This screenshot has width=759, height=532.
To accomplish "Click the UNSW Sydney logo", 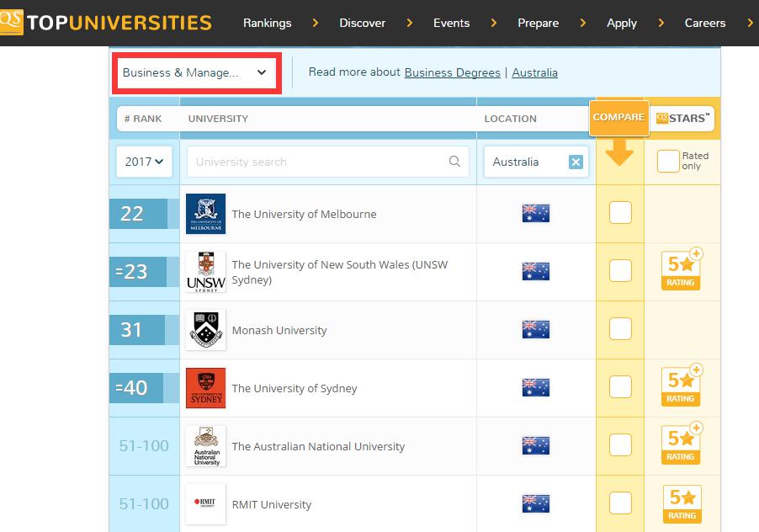I will pos(205,272).
